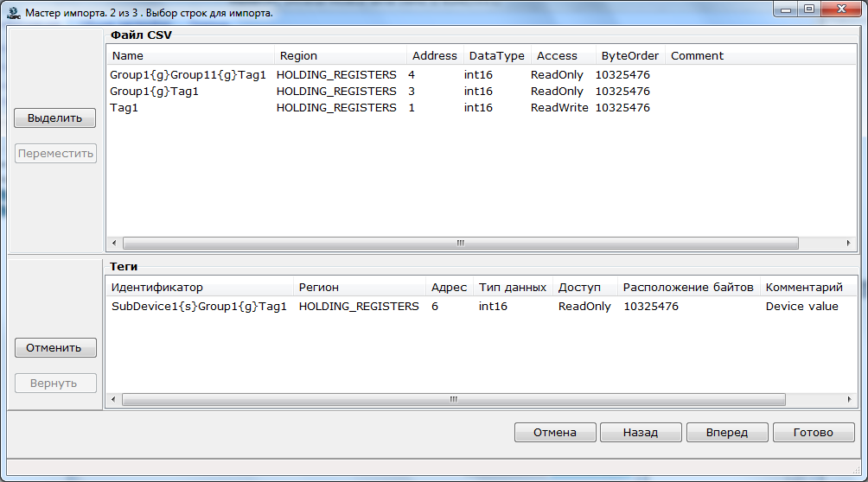The height and width of the screenshot is (482, 868).
Task: Click the CSV table horizontal scrollbar thumb
Action: 461,243
